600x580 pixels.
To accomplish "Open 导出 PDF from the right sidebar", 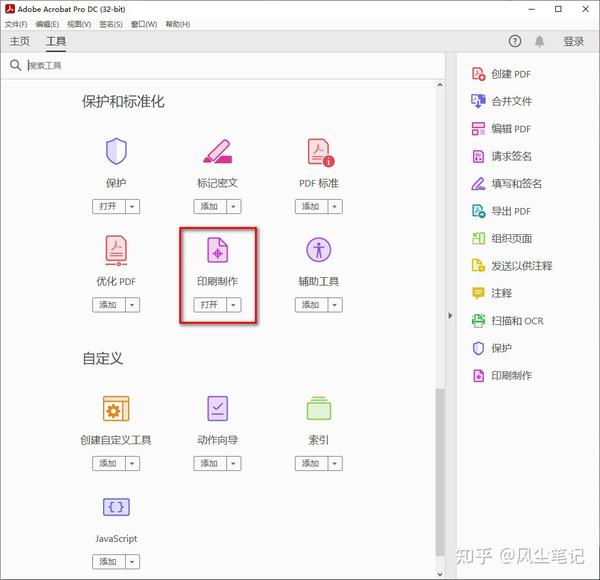I will [501, 211].
